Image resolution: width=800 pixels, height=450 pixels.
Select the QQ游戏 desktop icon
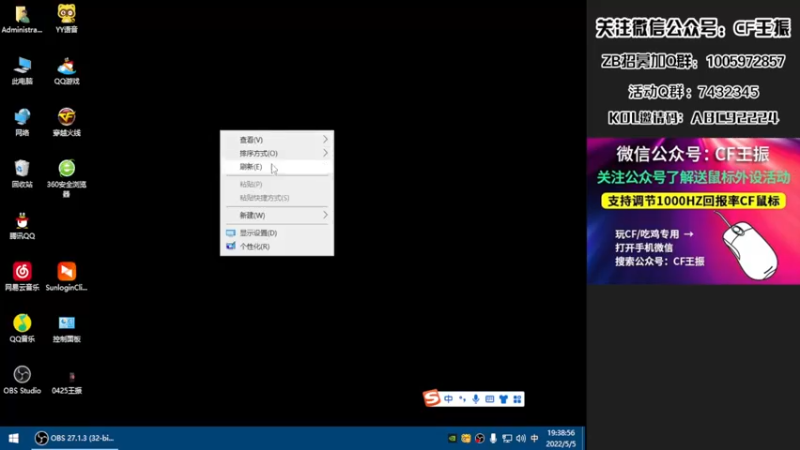pyautogui.click(x=66, y=71)
